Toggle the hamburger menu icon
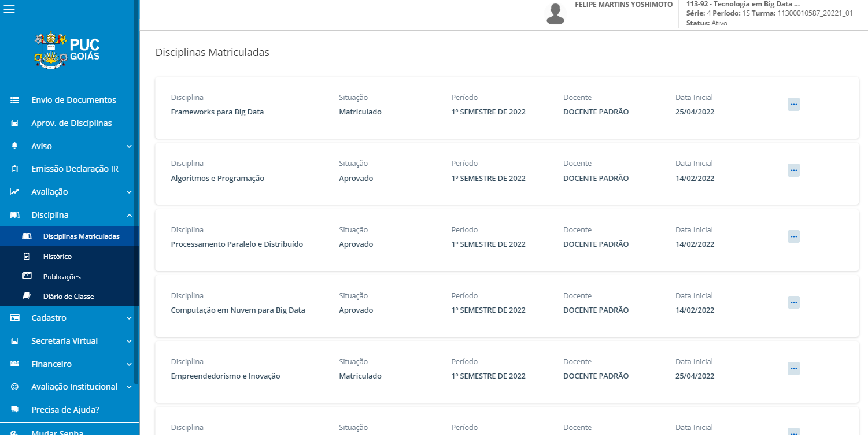This screenshot has width=868, height=441. click(x=9, y=9)
